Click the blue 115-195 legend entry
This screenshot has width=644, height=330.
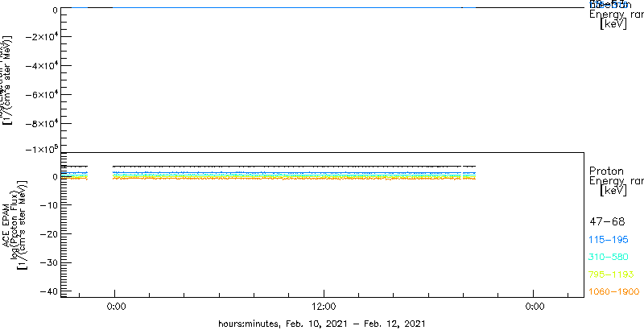[x=609, y=240]
